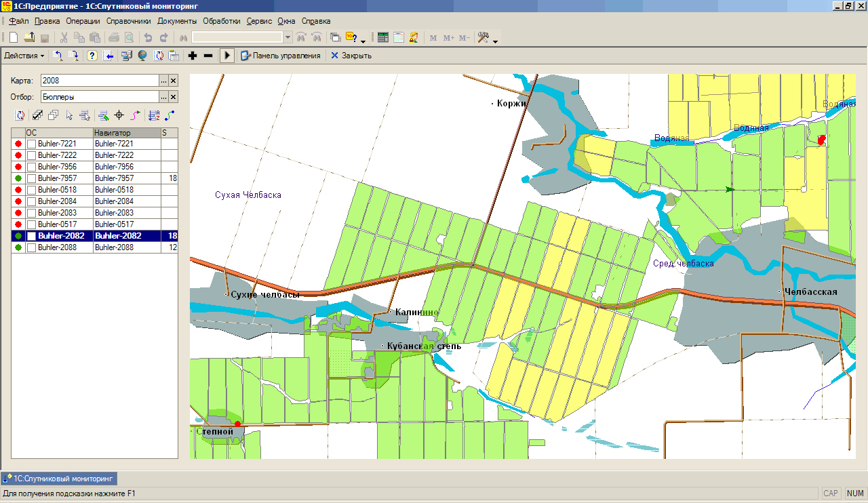This screenshot has width=868, height=503.
Task: Tick the Buhler-0518 checkbox
Action: [31, 190]
